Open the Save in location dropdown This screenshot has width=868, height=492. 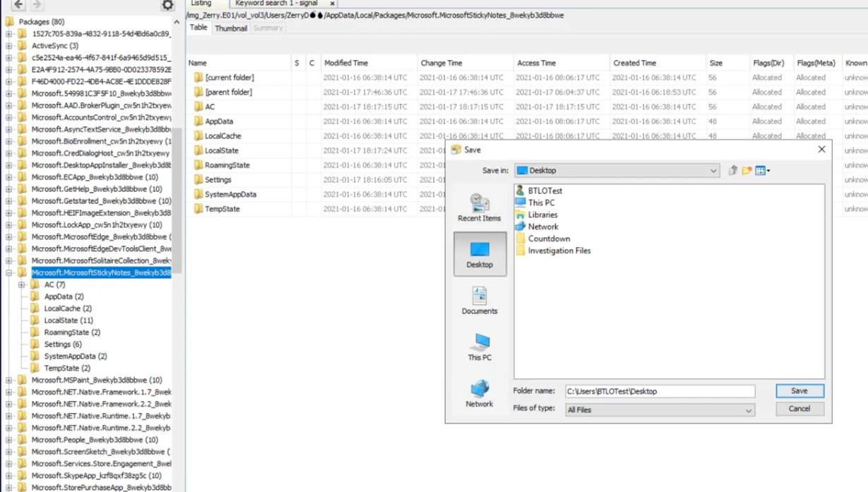pyautogui.click(x=713, y=171)
